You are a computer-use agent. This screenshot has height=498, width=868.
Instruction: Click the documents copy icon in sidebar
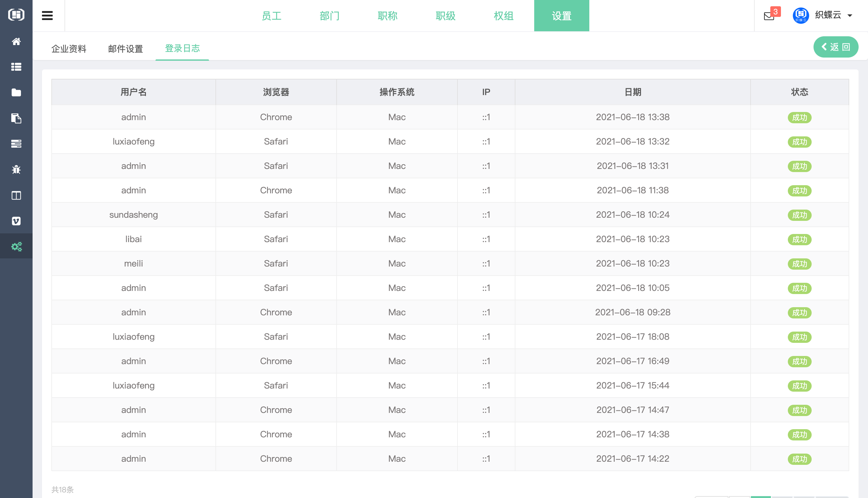click(16, 118)
